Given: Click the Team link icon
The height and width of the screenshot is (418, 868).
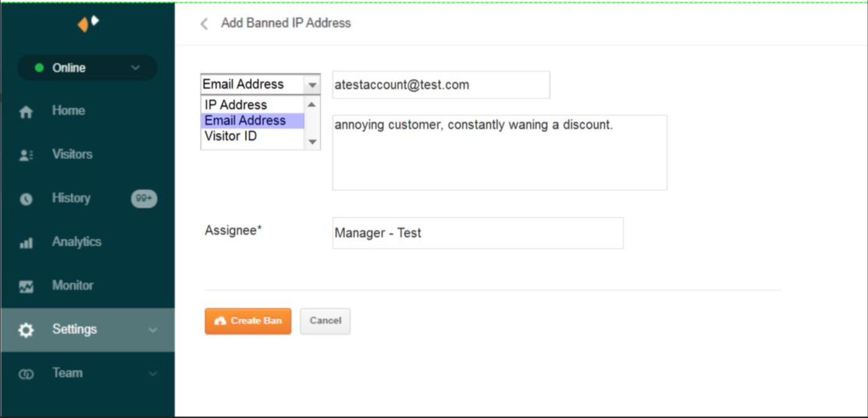Looking at the screenshot, I should click(26, 374).
